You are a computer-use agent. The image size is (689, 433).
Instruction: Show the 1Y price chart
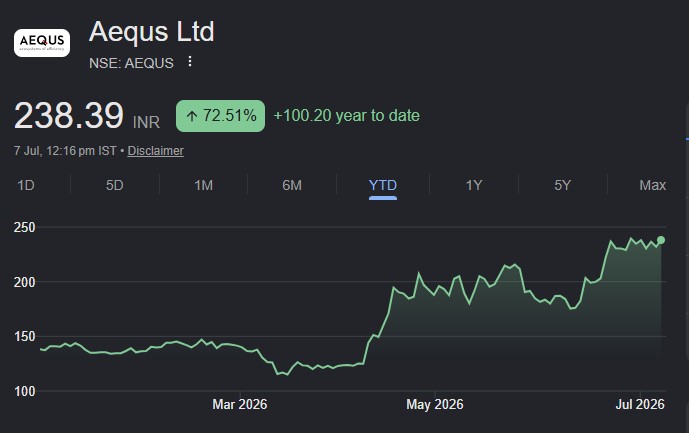474,185
